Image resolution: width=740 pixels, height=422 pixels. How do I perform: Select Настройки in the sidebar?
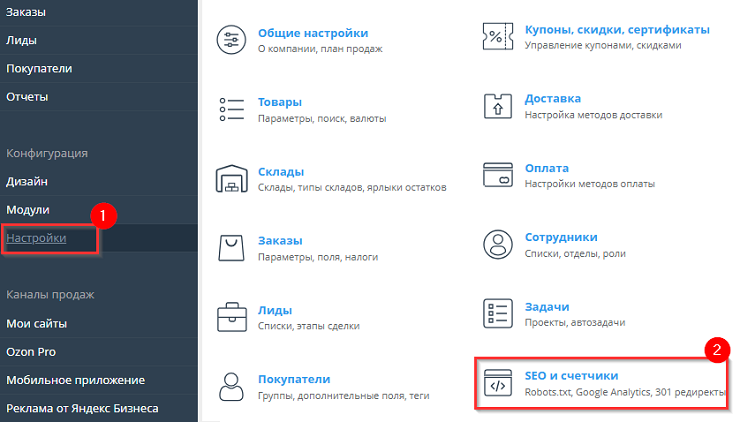pos(36,238)
